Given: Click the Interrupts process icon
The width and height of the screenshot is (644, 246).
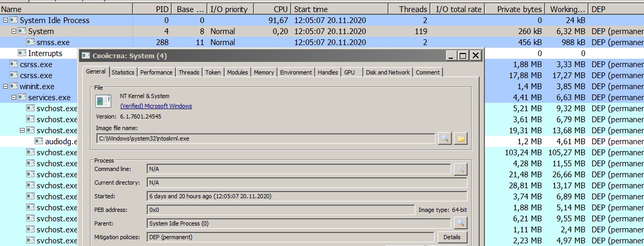Looking at the screenshot, I should [x=22, y=54].
